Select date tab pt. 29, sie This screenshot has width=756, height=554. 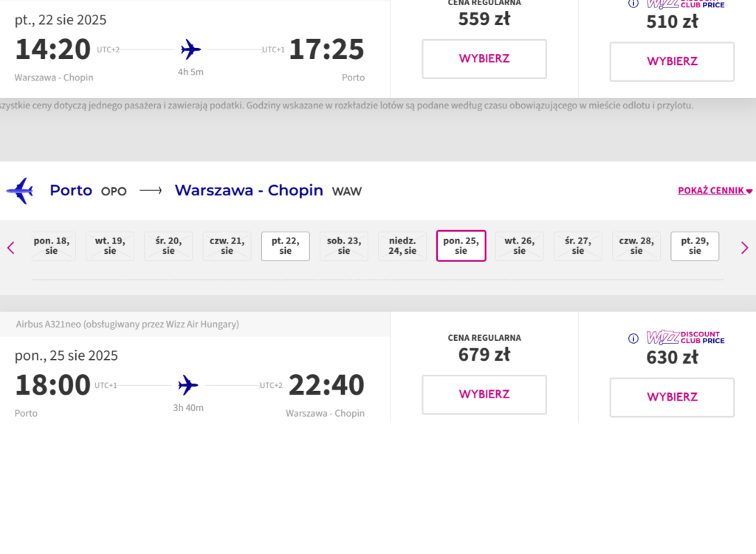tap(695, 246)
